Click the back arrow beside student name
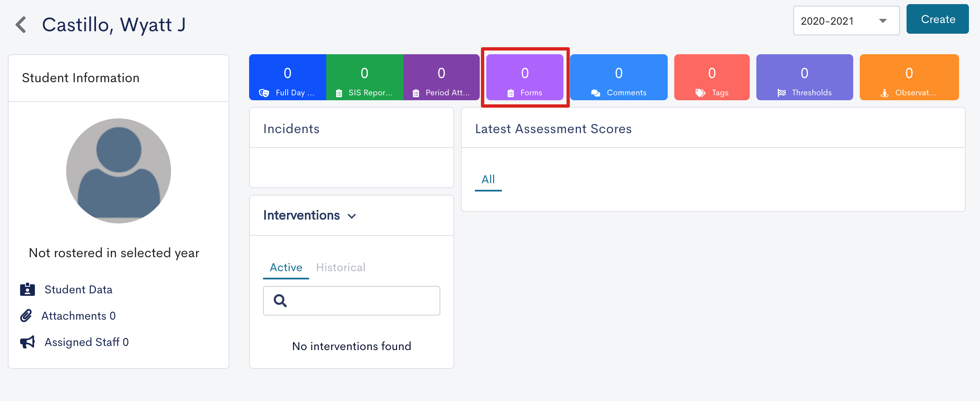 coord(21,25)
